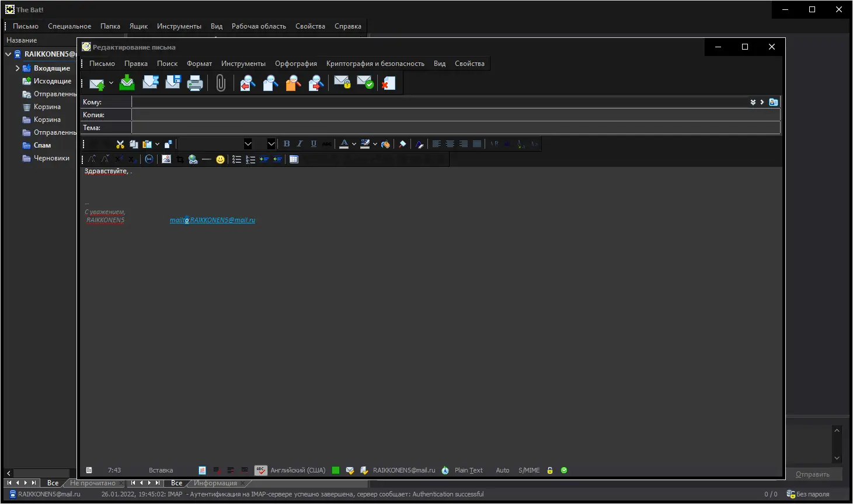
Task: Toggle bold formatting
Action: coord(286,144)
